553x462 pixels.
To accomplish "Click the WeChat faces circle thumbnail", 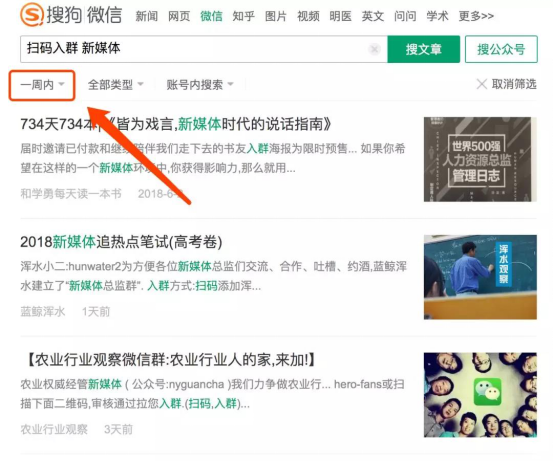I will tap(480, 395).
